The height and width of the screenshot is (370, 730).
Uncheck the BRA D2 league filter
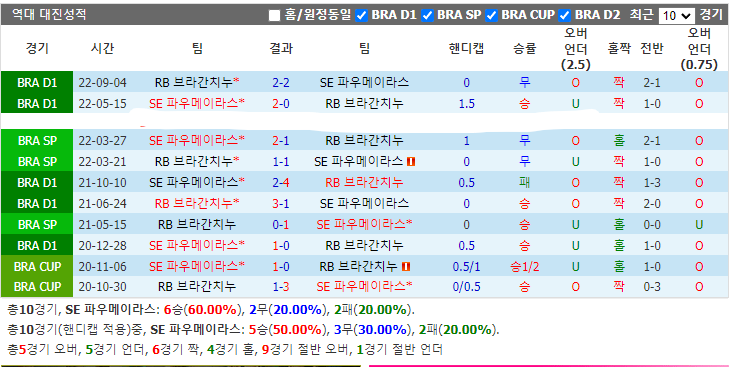[x=564, y=15]
